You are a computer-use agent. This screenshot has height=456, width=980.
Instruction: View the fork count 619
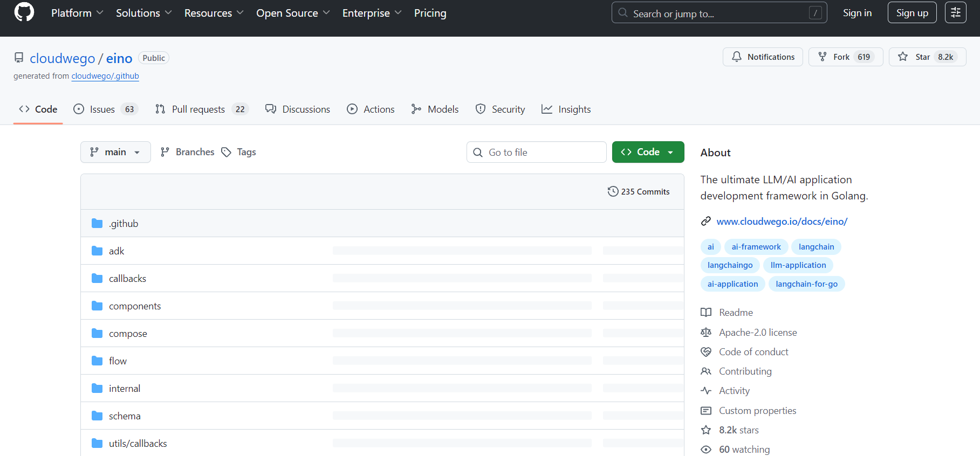(x=864, y=57)
